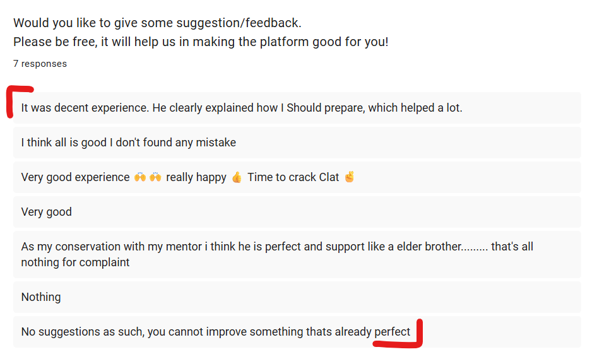The width and height of the screenshot is (597, 364).
Task: Click the word "perfect" in the last response
Action: (x=392, y=332)
